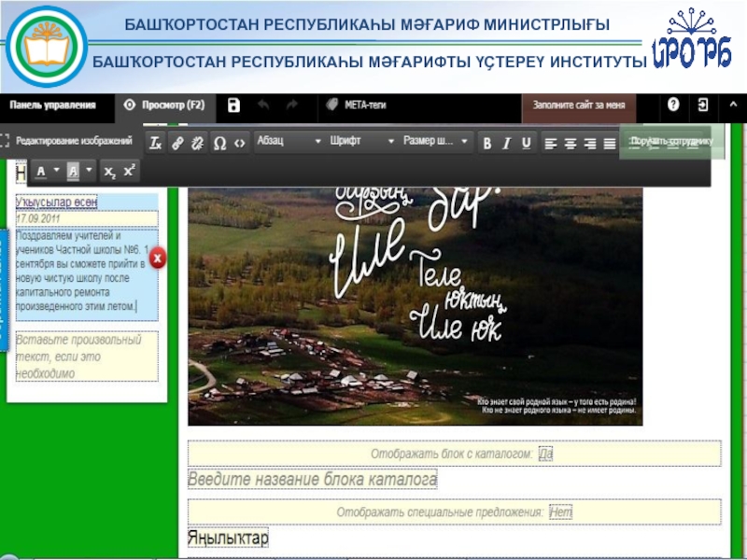Insert link chain icon

point(177,143)
